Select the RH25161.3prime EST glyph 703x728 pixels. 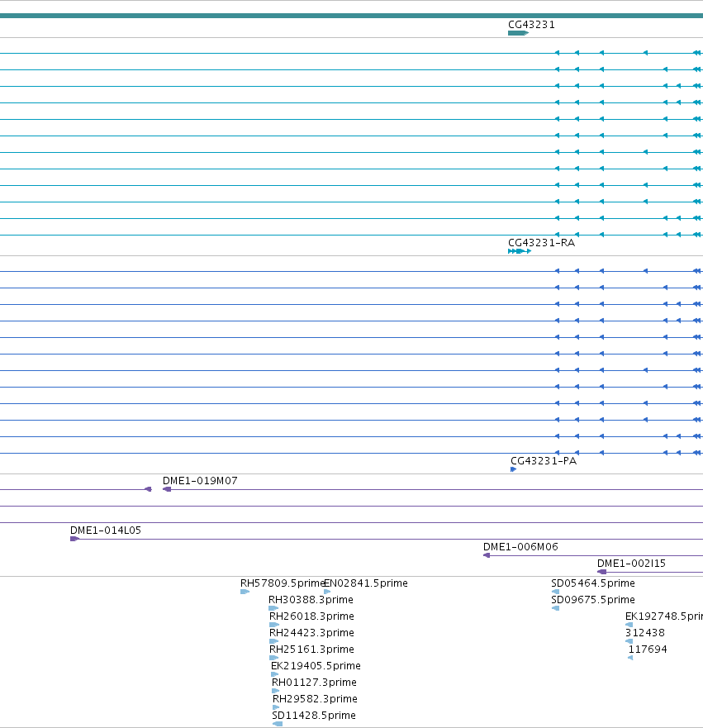pyautogui.click(x=273, y=658)
